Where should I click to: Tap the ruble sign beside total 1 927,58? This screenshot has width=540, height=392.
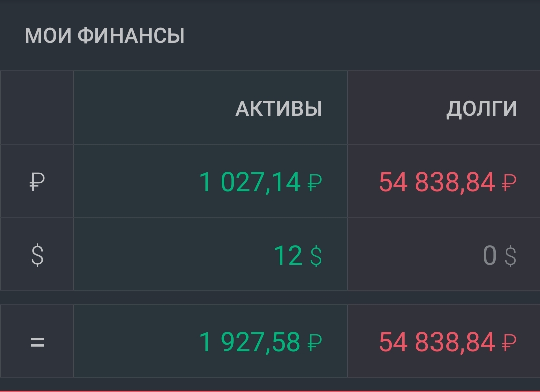point(315,343)
